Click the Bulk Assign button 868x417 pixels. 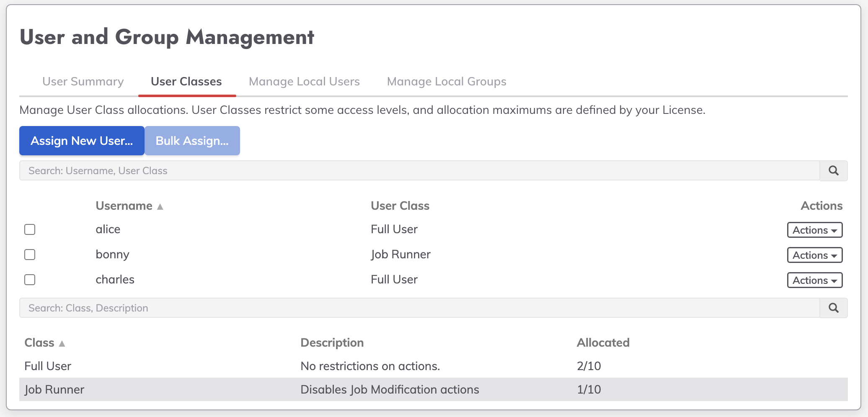192,141
